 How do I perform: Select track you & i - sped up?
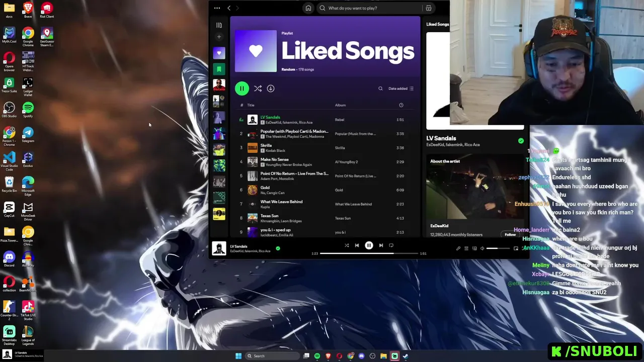[325, 232]
